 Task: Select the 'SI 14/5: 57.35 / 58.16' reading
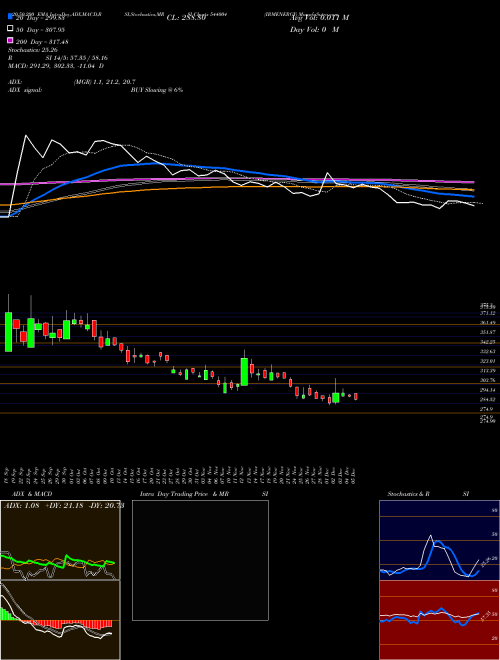(x=77, y=58)
